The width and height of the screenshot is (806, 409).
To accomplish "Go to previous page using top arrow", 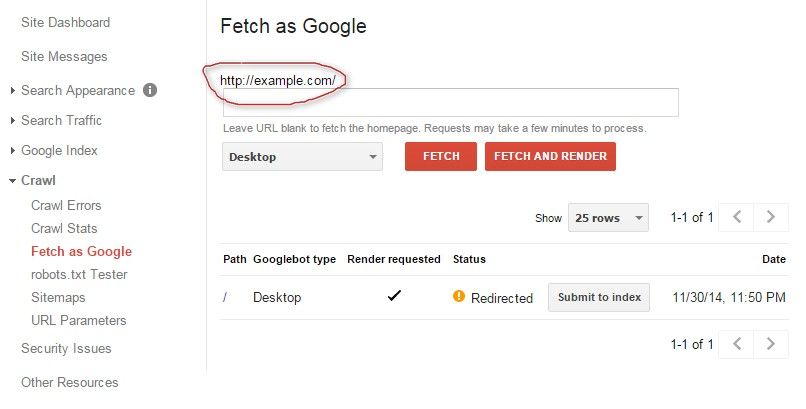I will [x=736, y=217].
